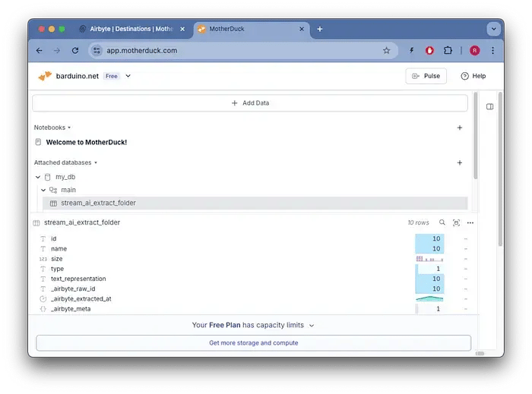Click the type distinct count value
Screen dimensions: 532x394
pos(438,269)
